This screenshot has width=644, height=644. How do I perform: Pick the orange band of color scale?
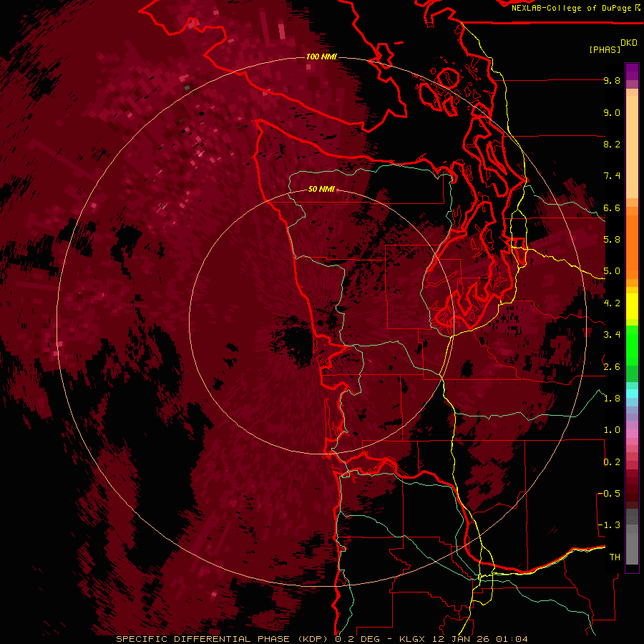[x=632, y=246]
